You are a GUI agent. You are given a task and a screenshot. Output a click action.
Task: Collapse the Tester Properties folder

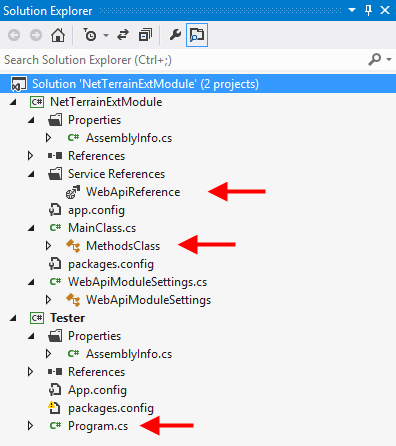[31, 336]
